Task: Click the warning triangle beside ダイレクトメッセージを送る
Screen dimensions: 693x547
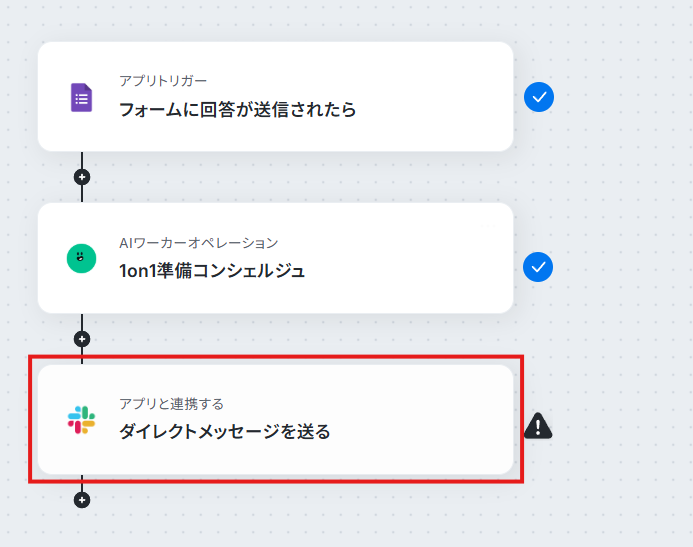Action: [x=538, y=426]
